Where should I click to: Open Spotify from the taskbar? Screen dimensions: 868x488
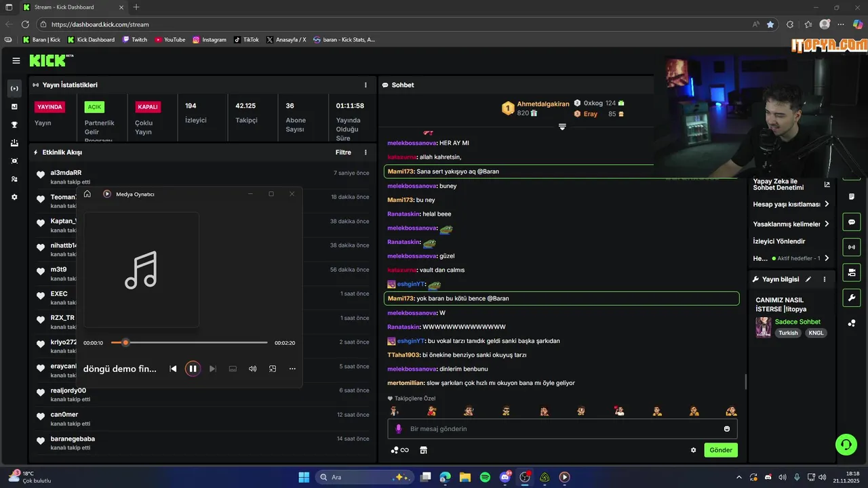(x=485, y=477)
